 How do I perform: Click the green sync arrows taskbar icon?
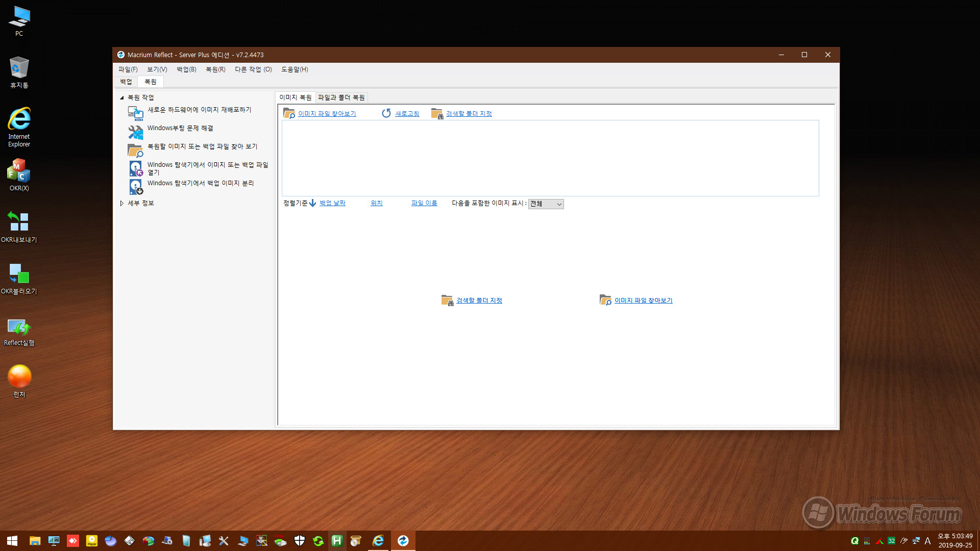click(x=318, y=541)
